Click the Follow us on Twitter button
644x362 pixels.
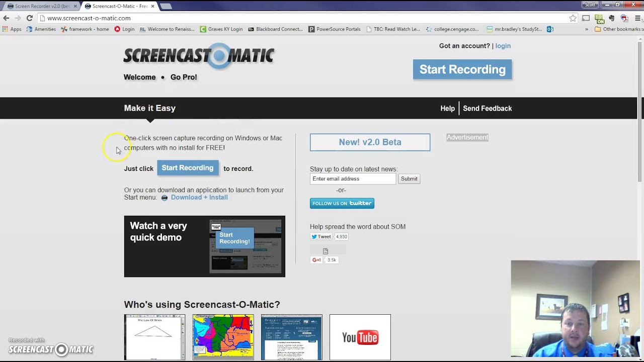[342, 203]
